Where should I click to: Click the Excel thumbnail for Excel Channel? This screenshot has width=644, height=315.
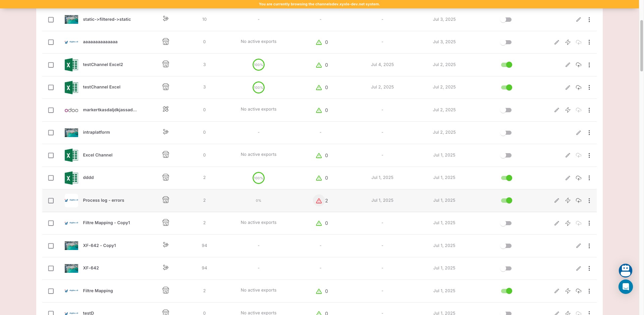[71, 155]
